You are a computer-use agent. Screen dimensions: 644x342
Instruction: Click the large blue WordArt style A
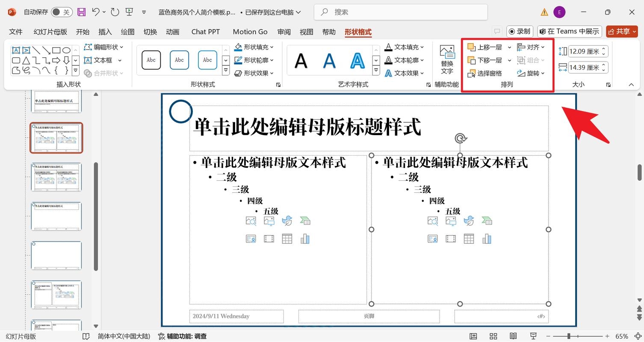[x=357, y=61]
